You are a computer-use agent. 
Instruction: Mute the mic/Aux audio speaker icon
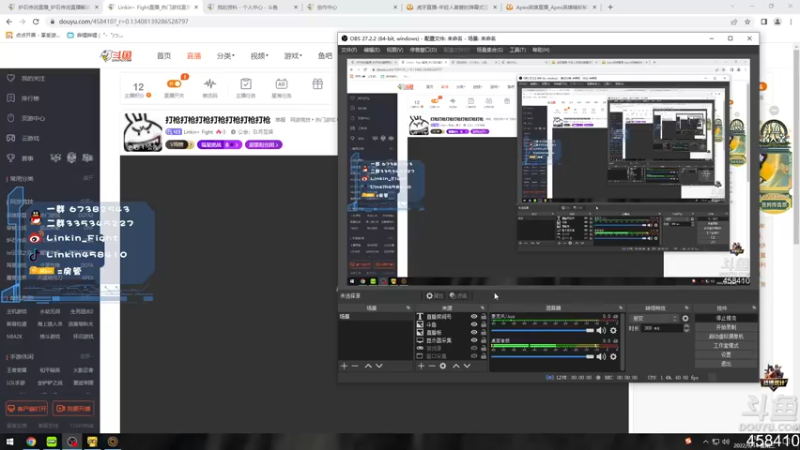coord(602,331)
